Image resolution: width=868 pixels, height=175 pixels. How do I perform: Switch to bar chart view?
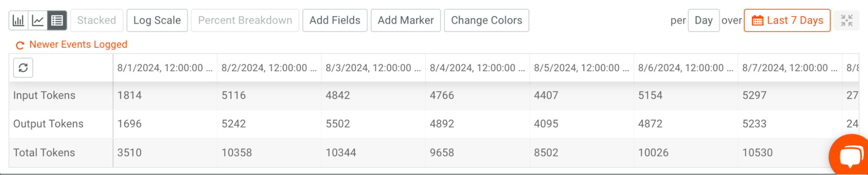click(x=18, y=20)
